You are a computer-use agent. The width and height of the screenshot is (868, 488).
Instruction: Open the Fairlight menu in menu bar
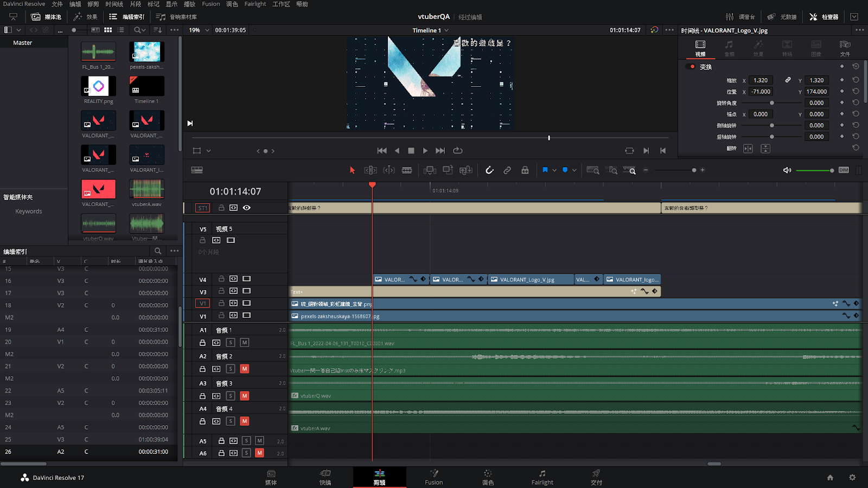tap(255, 4)
